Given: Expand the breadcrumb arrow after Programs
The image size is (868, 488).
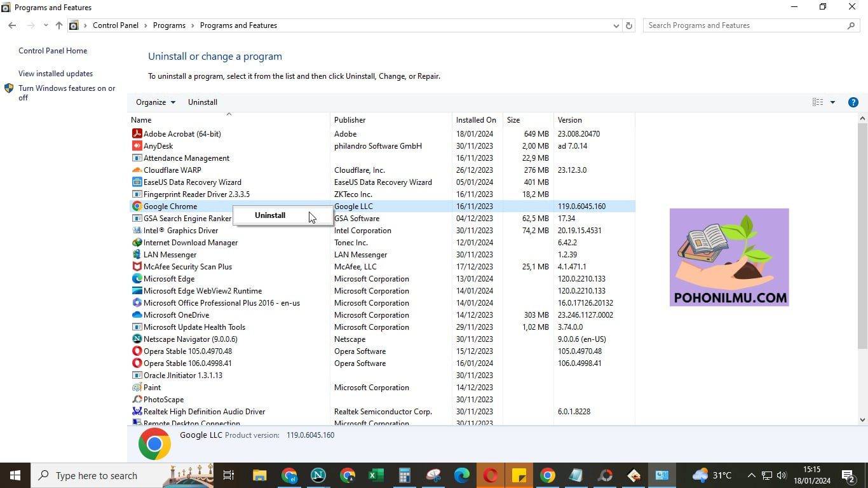Looking at the screenshot, I should tap(193, 25).
